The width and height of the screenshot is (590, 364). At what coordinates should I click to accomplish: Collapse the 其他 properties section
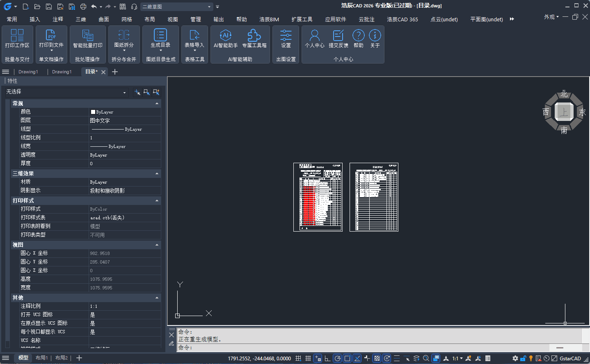click(x=157, y=298)
